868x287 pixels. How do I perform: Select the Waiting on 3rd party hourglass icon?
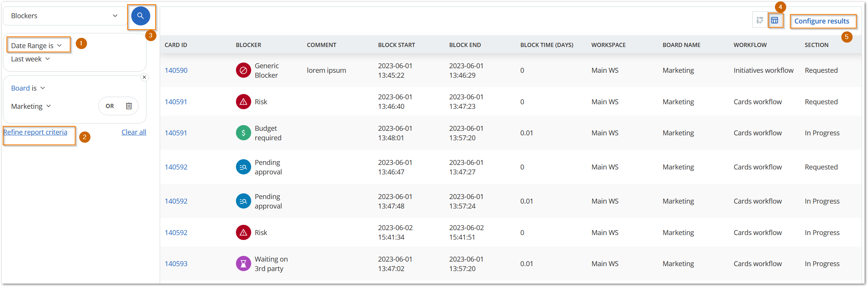(243, 263)
